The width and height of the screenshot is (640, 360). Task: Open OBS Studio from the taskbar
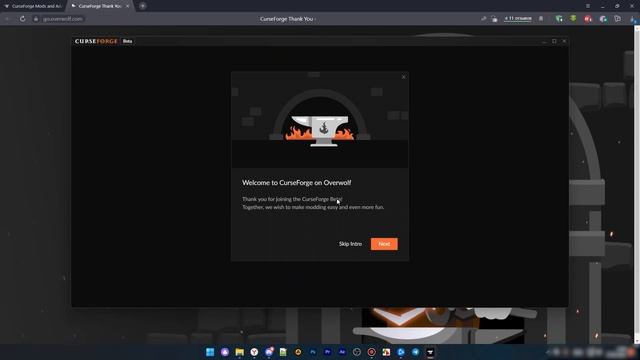(357, 352)
